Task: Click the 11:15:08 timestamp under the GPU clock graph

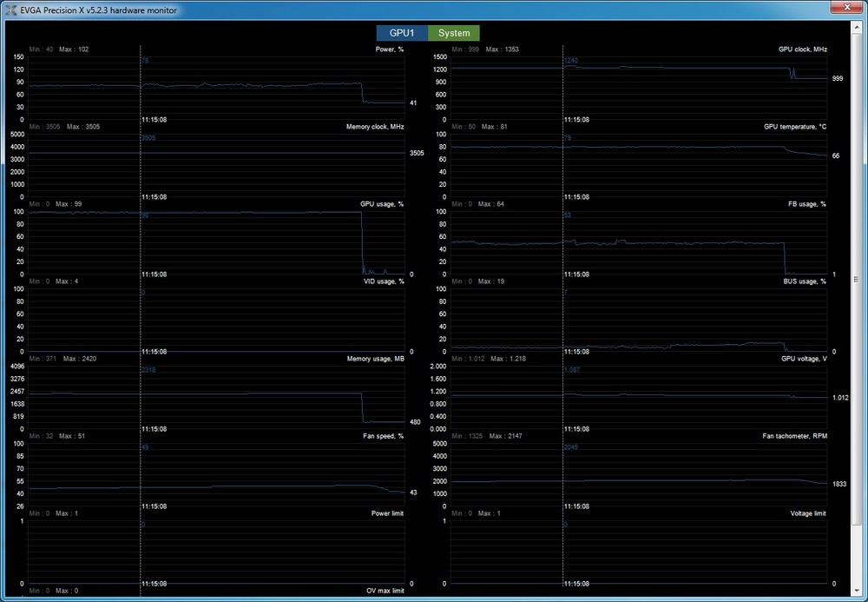Action: pos(577,120)
